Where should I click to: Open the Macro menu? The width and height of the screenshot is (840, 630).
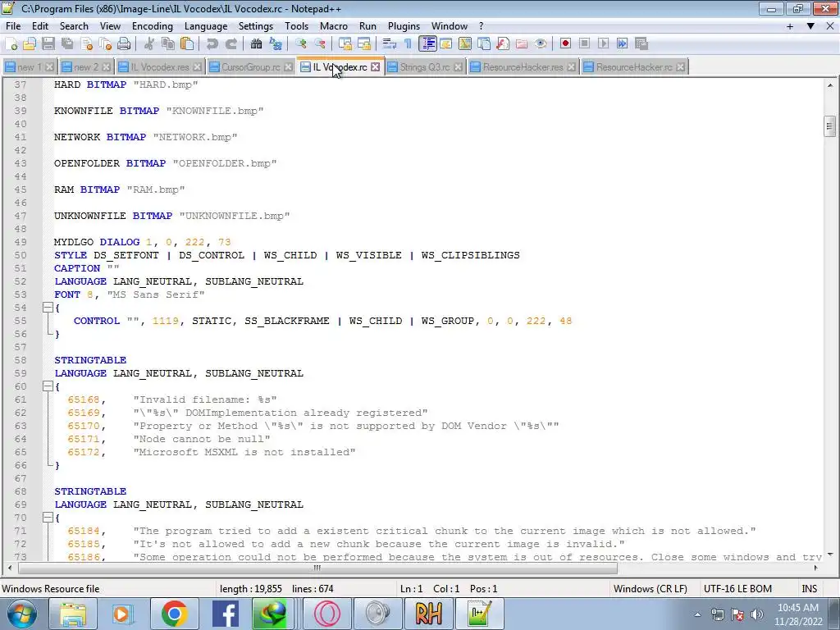click(333, 26)
